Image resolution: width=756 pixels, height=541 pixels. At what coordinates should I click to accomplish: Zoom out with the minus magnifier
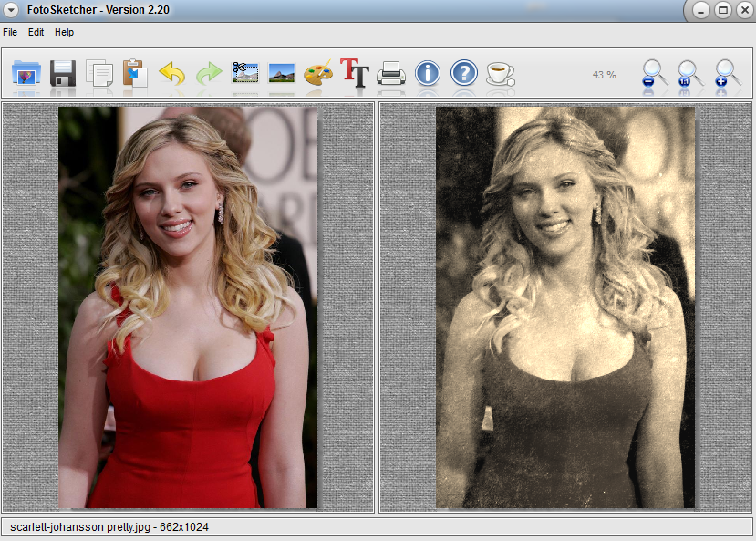pos(654,73)
